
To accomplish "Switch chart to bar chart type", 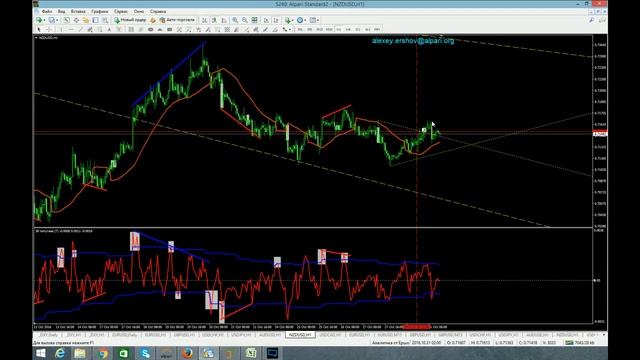I will point(204,20).
